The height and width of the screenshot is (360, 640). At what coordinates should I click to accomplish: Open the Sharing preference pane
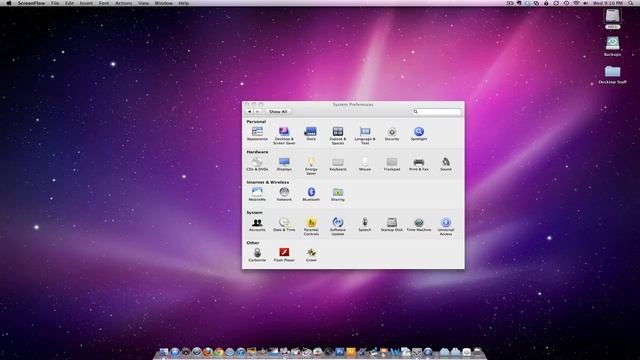click(x=338, y=194)
